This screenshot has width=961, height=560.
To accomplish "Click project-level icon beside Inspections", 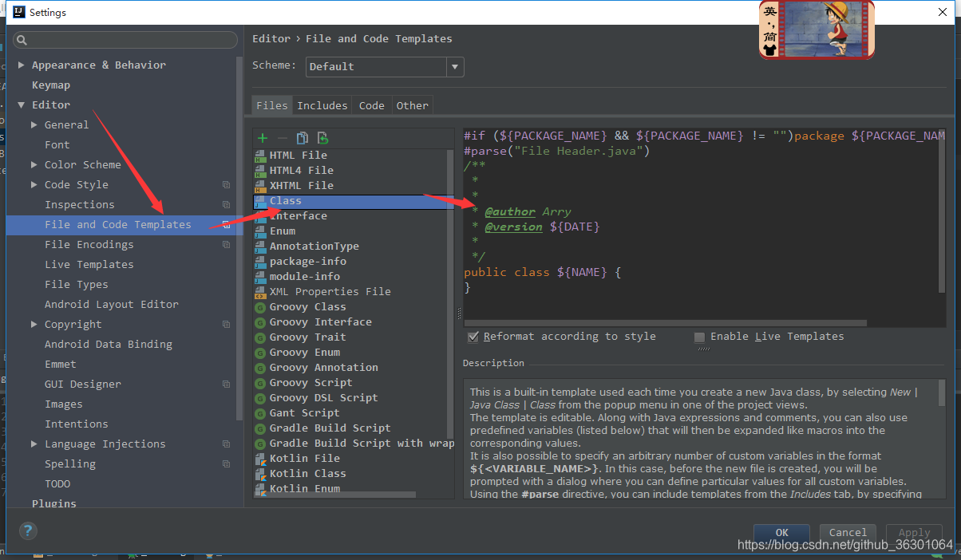I will point(226,205).
